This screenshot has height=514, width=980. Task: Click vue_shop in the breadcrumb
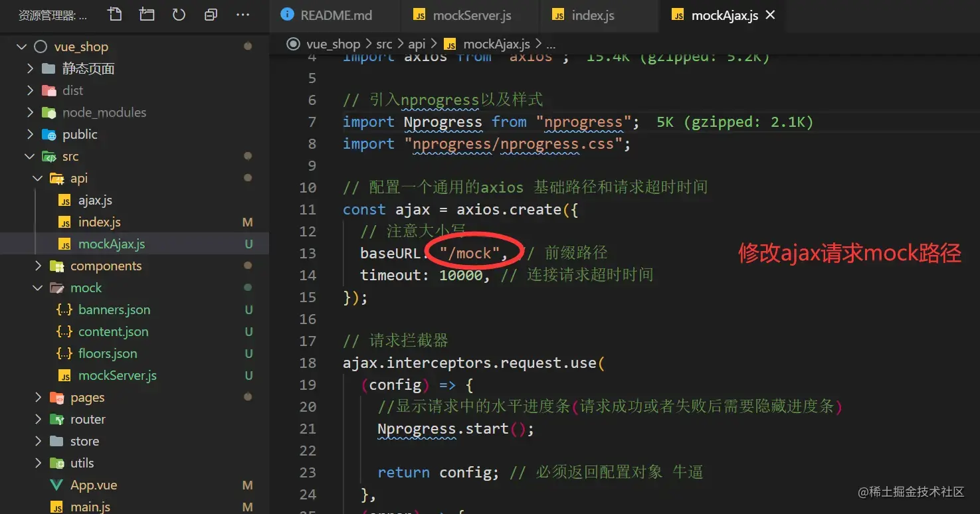[333, 44]
